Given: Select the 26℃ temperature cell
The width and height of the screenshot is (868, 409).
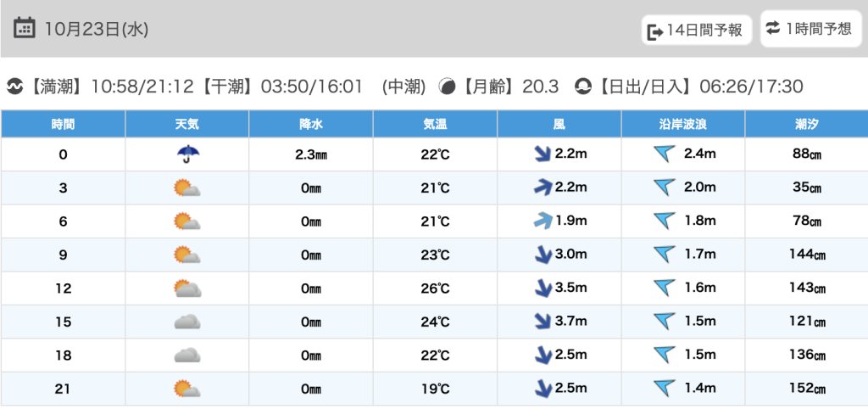Looking at the screenshot, I should pos(435,289).
